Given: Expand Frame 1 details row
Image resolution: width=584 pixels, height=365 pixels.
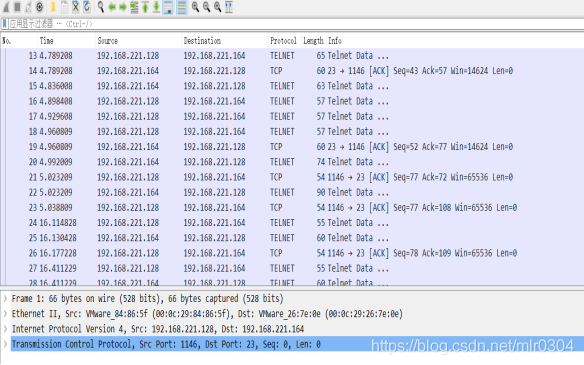Looking at the screenshot, I should [5, 298].
